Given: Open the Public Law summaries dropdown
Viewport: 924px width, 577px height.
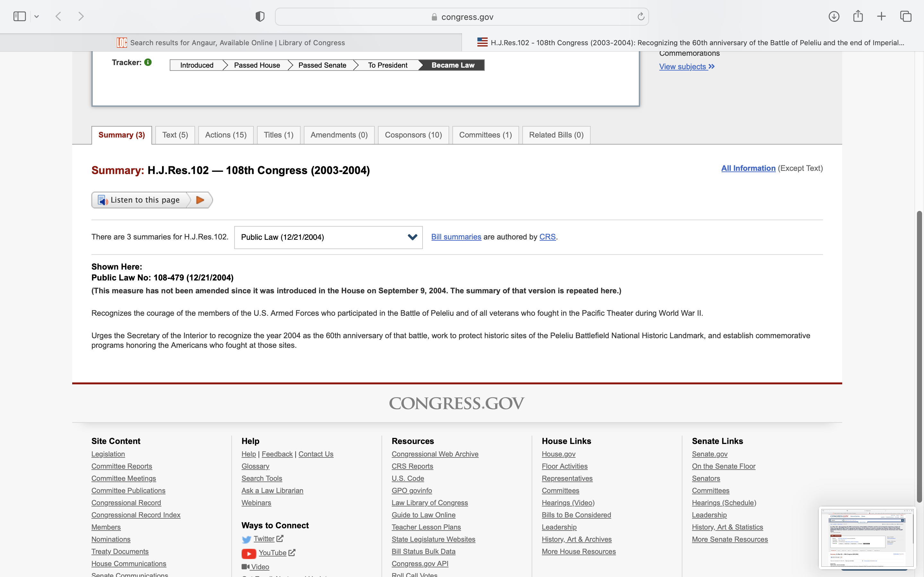Looking at the screenshot, I should (x=328, y=237).
